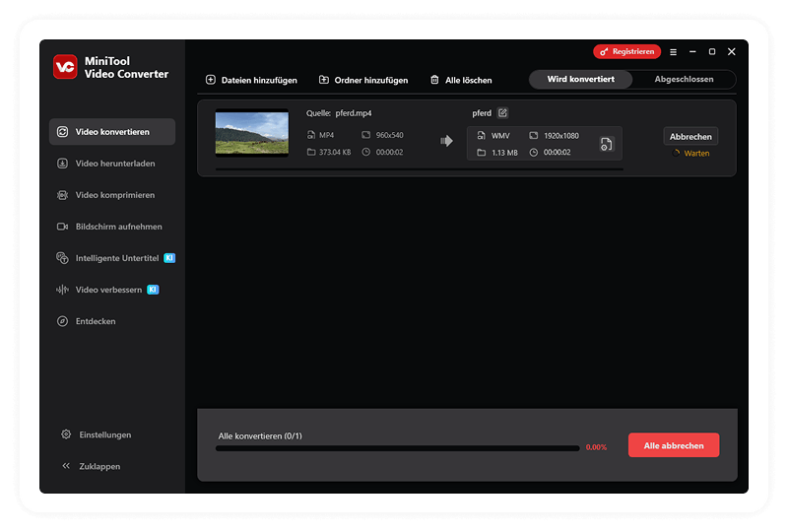788x532 pixels.
Task: Open the Bildschirm aufnehmen section
Action: [112, 227]
